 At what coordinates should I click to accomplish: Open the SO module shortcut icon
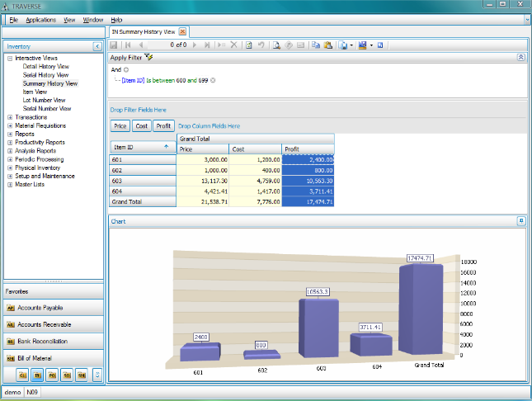click(67, 375)
